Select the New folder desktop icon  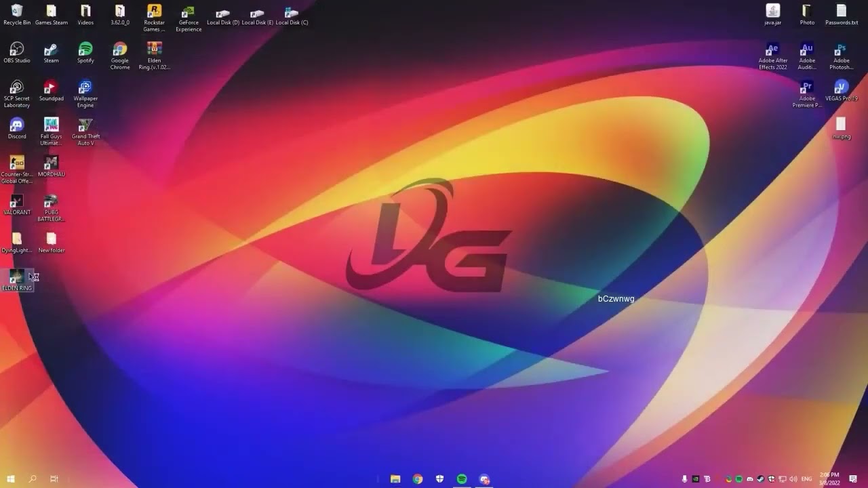pyautogui.click(x=51, y=243)
